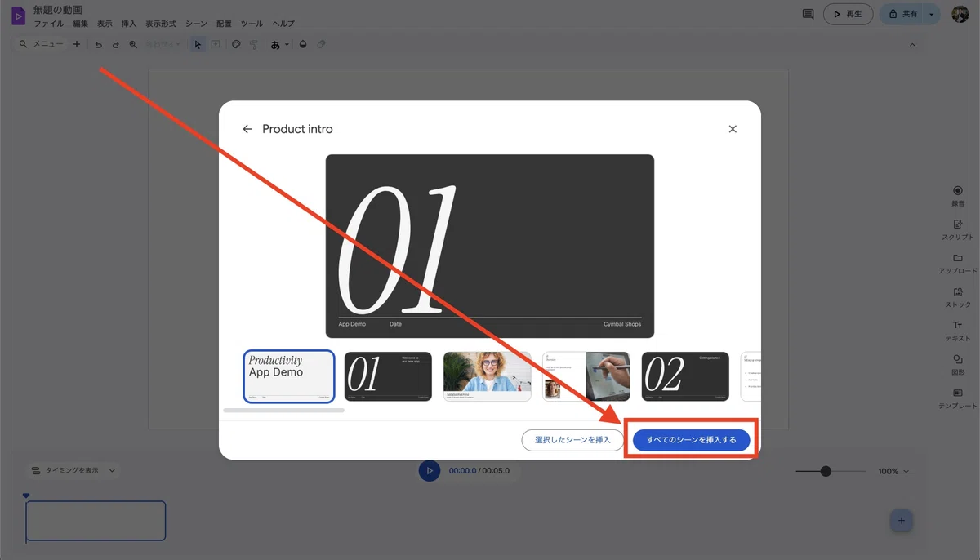Click the large 01 scene preview
Image resolution: width=980 pixels, height=560 pixels.
point(490,246)
